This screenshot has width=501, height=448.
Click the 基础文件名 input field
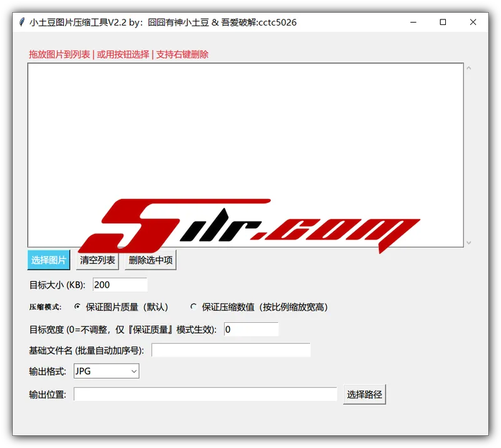coord(231,350)
